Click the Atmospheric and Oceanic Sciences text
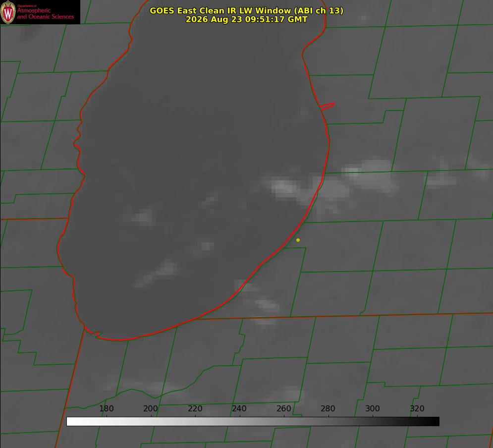 tap(45, 13)
